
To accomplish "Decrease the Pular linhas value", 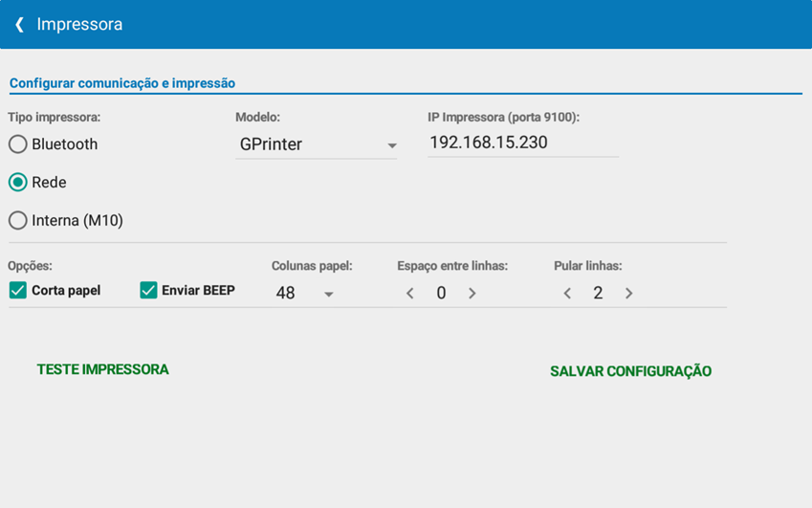I will click(567, 294).
